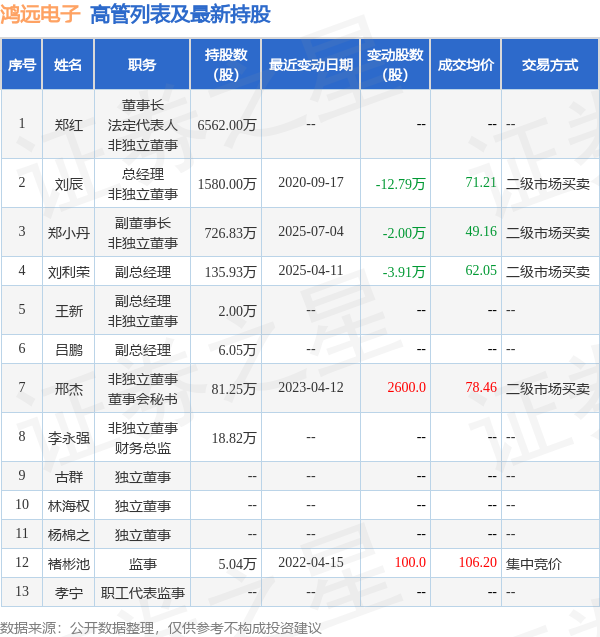Click 董事会秘书 in 邢杰's row
This screenshot has width=600, height=637.
(x=143, y=399)
